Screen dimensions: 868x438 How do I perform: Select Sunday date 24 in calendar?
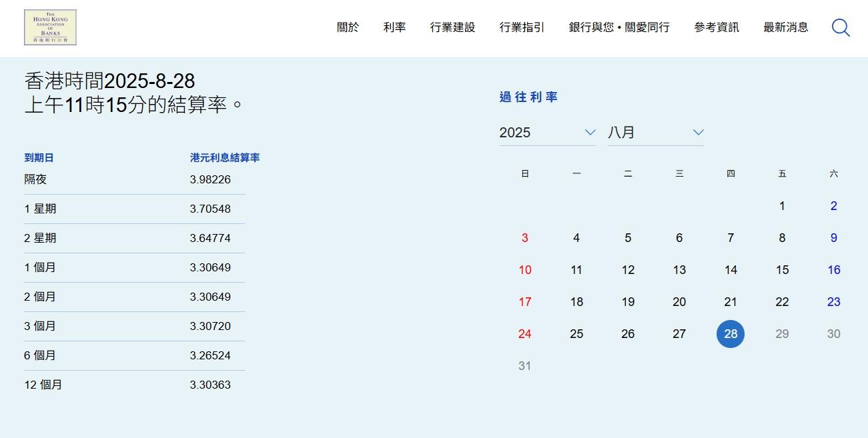coord(525,334)
